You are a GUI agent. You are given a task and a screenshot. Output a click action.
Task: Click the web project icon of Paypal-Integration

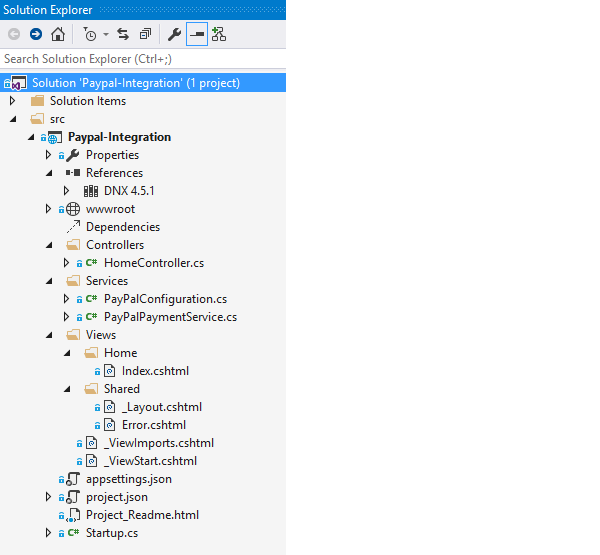tap(55, 137)
